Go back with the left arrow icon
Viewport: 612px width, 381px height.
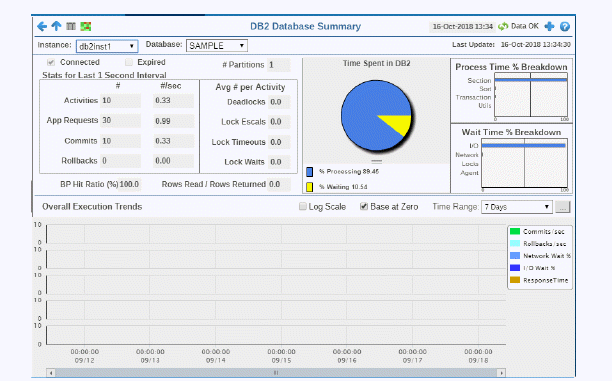[x=42, y=26]
